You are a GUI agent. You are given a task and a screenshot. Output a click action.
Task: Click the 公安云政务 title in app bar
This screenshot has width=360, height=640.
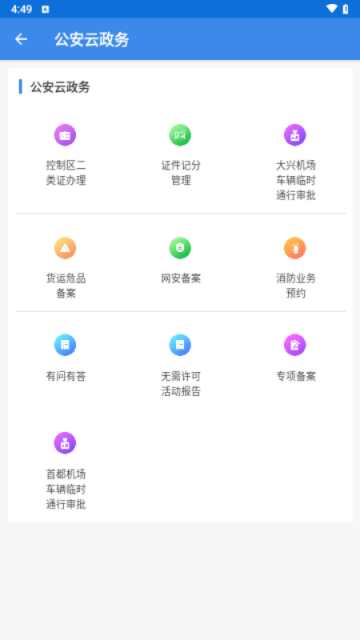point(92,40)
